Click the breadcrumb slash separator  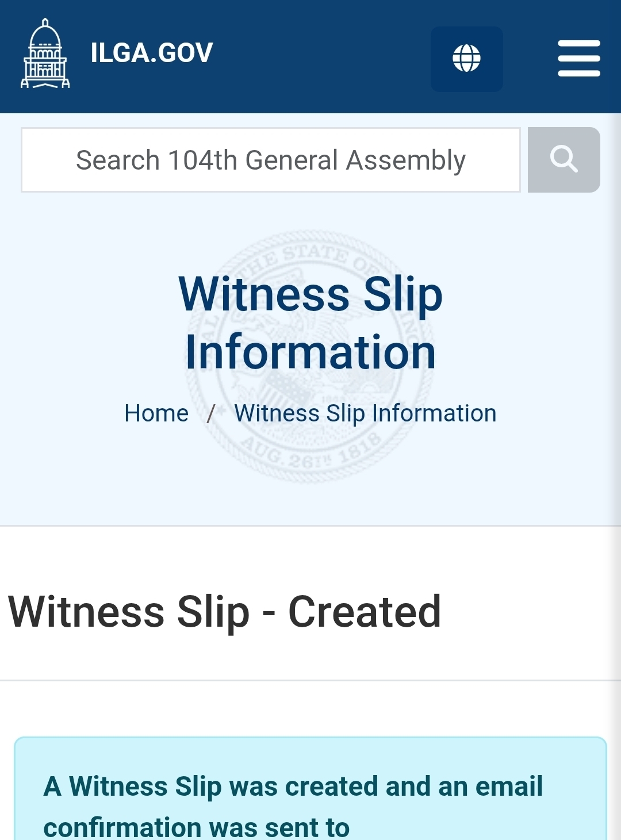coord(211,413)
